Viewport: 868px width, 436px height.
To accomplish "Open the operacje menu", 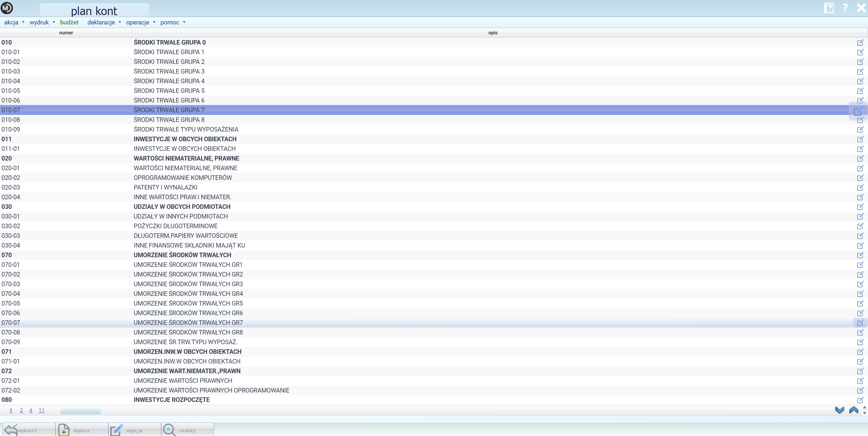I will coord(141,22).
